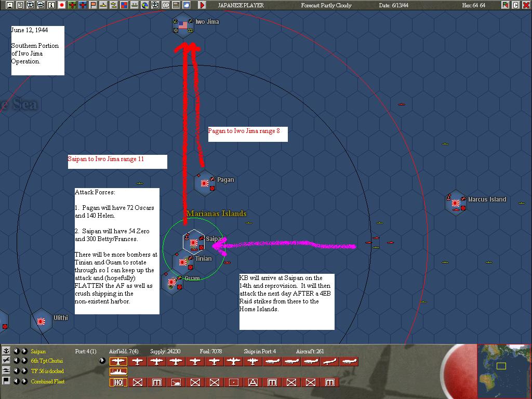Click the 'Port: 4(1)' value

[x=86, y=351]
